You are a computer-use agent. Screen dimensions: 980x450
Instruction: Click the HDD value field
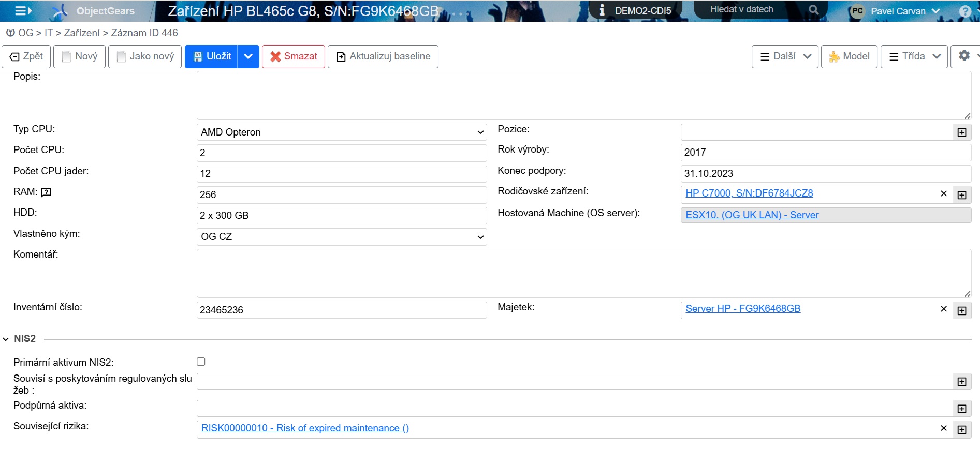coord(342,216)
